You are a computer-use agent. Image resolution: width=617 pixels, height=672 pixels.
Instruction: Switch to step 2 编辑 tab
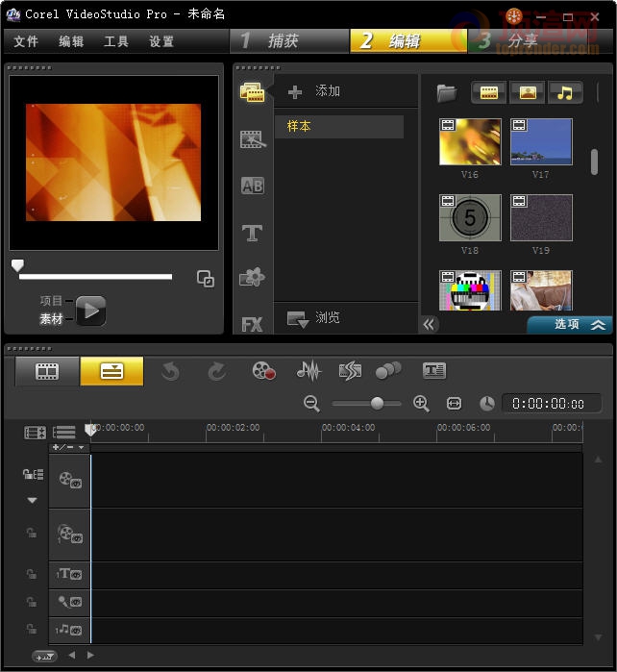(408, 41)
